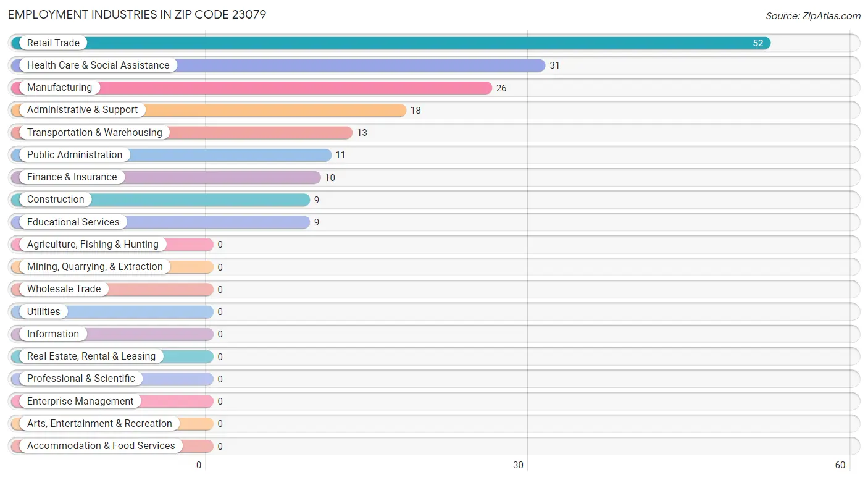Screen dimensions: 868x480
Task: Click the Arts, Entertainment & Recreation label
Action: tap(99, 423)
